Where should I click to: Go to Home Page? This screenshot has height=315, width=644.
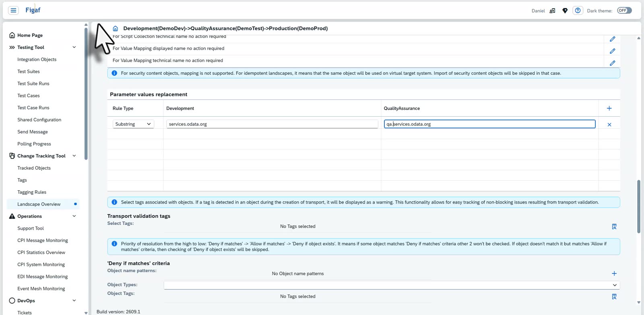[30, 35]
